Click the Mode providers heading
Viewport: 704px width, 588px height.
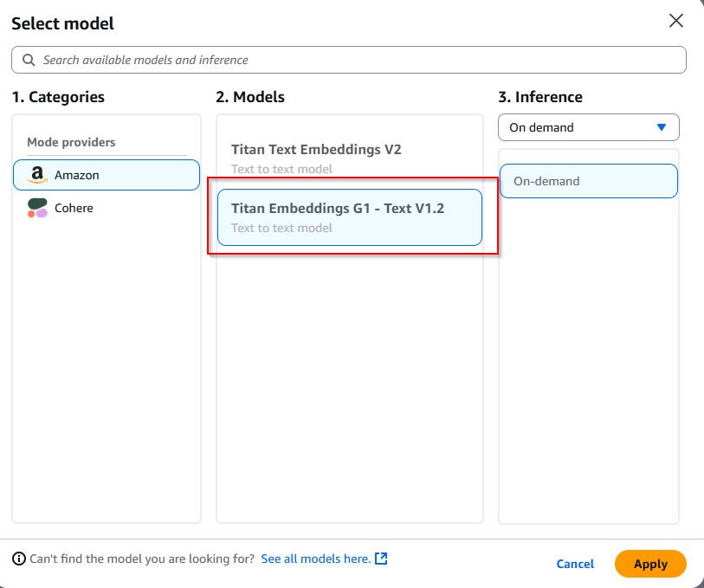71,142
